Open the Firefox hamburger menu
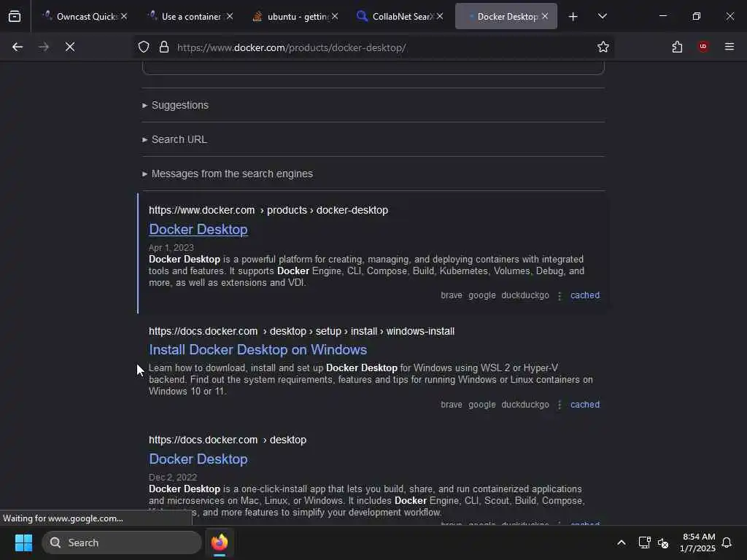The image size is (747, 560). pos(729,47)
